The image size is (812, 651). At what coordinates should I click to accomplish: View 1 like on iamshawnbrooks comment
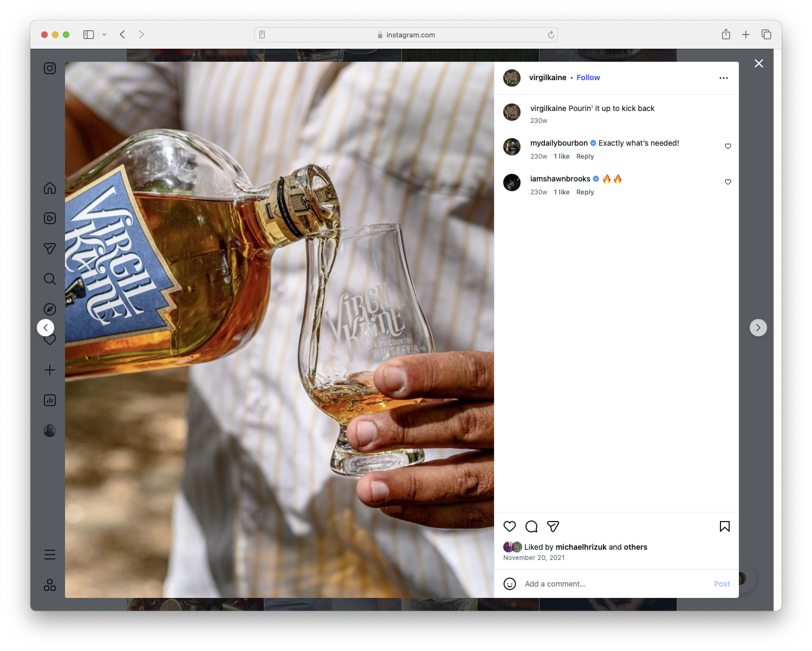click(x=562, y=192)
